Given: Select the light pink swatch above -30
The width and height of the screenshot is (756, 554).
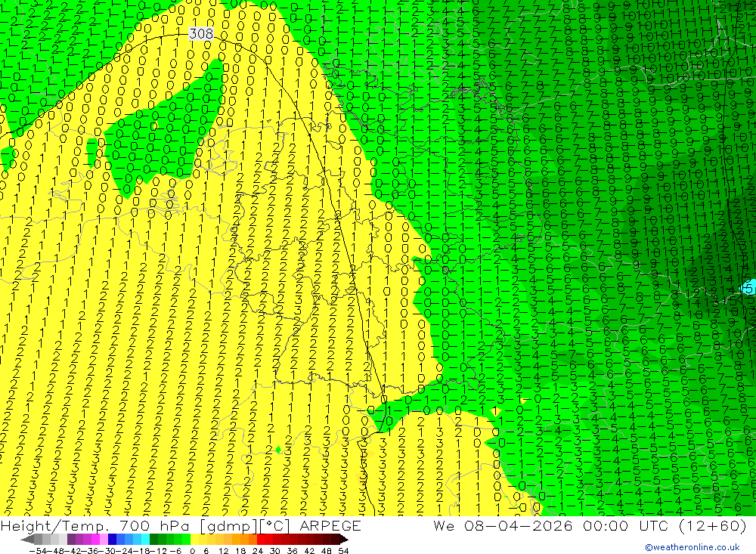Looking at the screenshot, I should [104, 540].
